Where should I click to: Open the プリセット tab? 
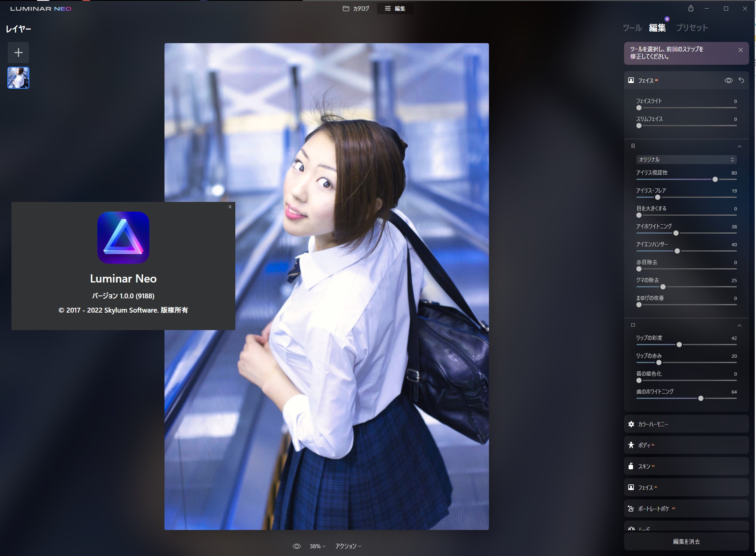coord(692,28)
